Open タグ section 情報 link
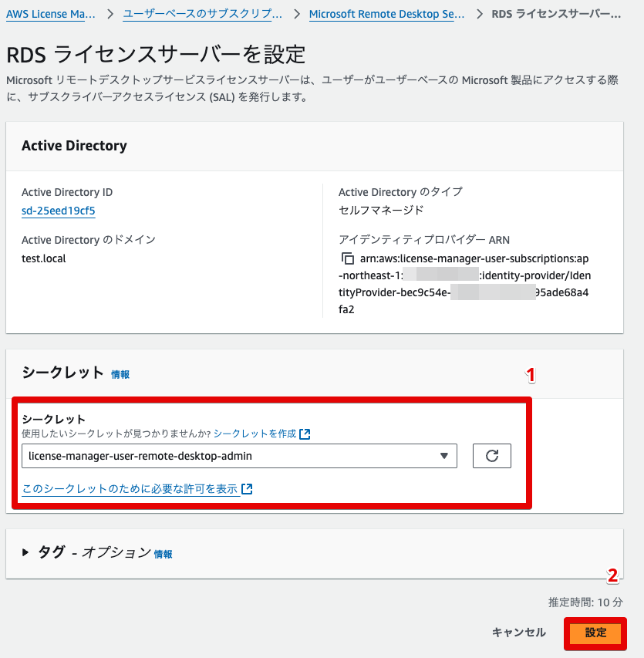644x658 pixels. click(x=163, y=555)
